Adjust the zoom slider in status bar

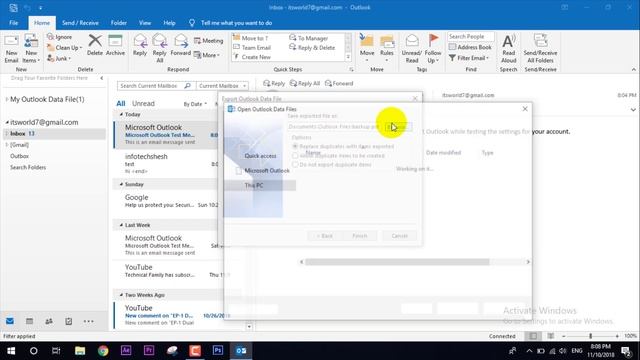(x=590, y=336)
